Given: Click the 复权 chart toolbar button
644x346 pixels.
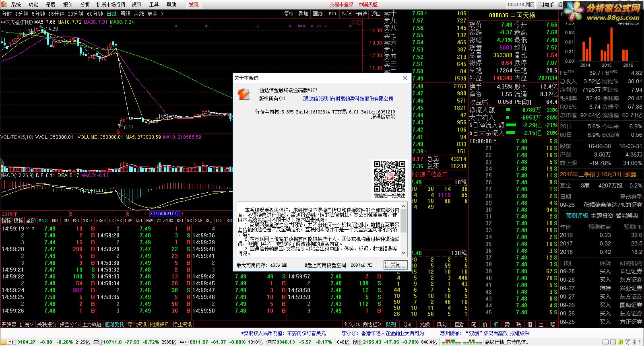Looking at the screenshot, I should coord(289,14).
